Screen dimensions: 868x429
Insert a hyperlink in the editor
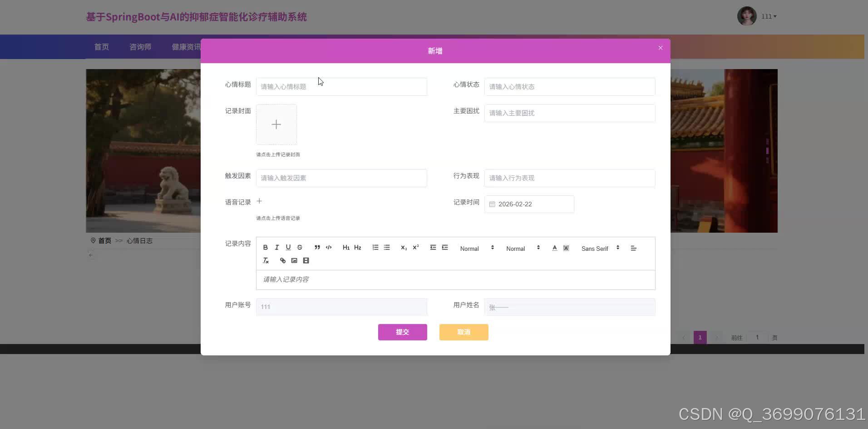coord(283,260)
